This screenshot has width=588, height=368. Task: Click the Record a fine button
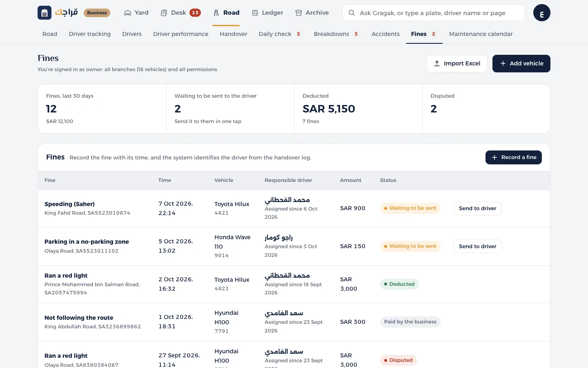click(x=514, y=157)
